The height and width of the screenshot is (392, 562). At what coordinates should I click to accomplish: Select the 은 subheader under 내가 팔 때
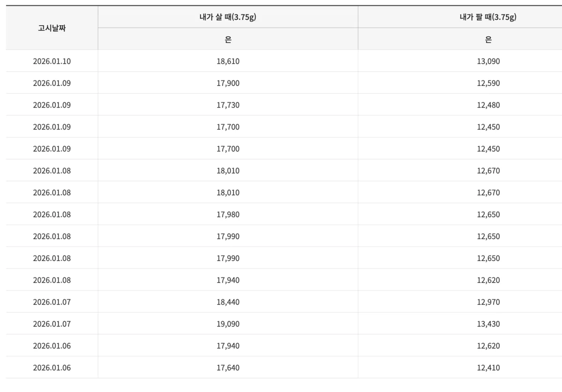pos(488,40)
